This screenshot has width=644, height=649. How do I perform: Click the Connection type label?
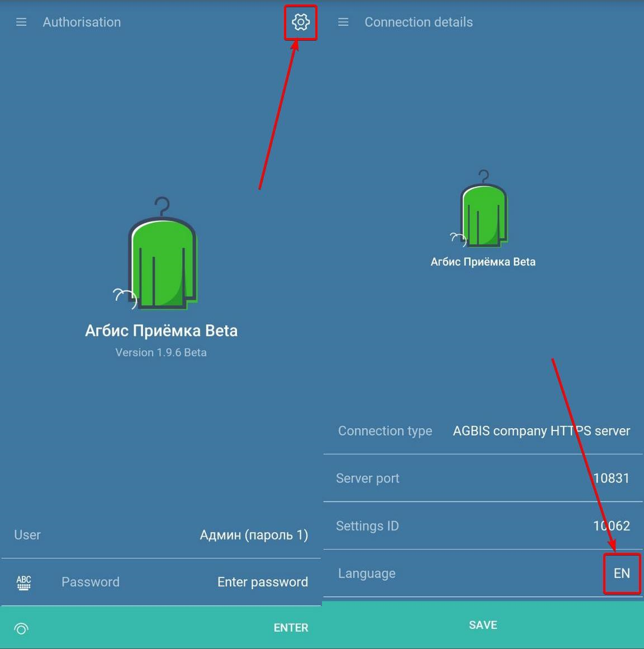385,431
